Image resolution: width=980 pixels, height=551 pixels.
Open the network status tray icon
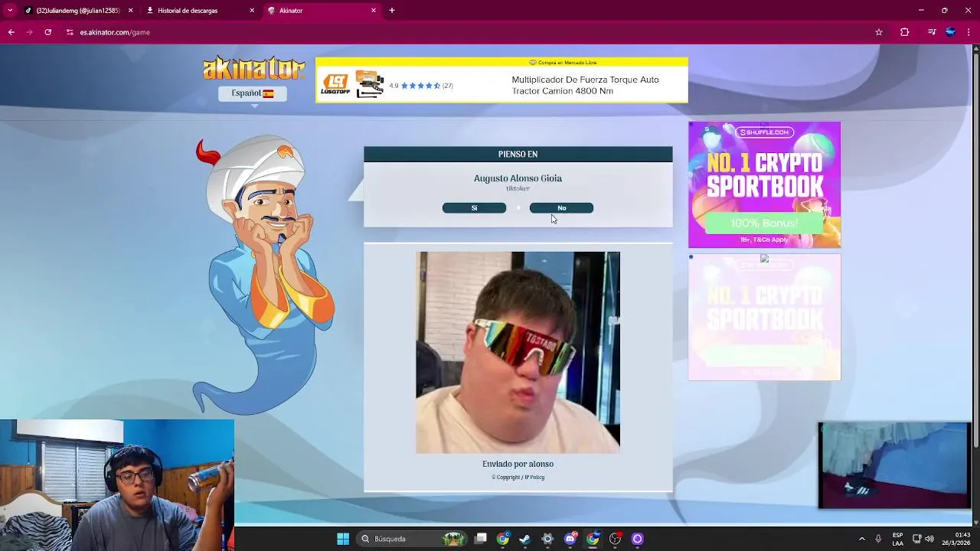click(x=917, y=539)
